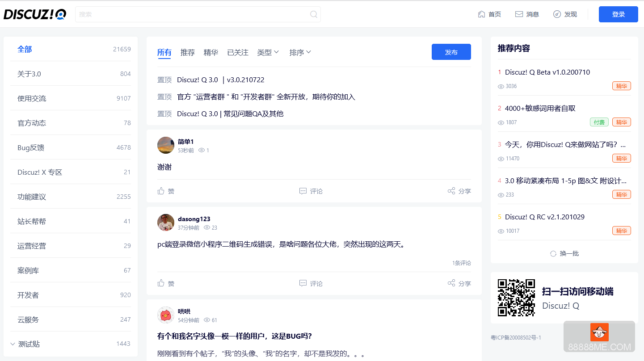Screen dimensions: 644x361
Task: Select the 全部 category
Action: click(x=71, y=49)
